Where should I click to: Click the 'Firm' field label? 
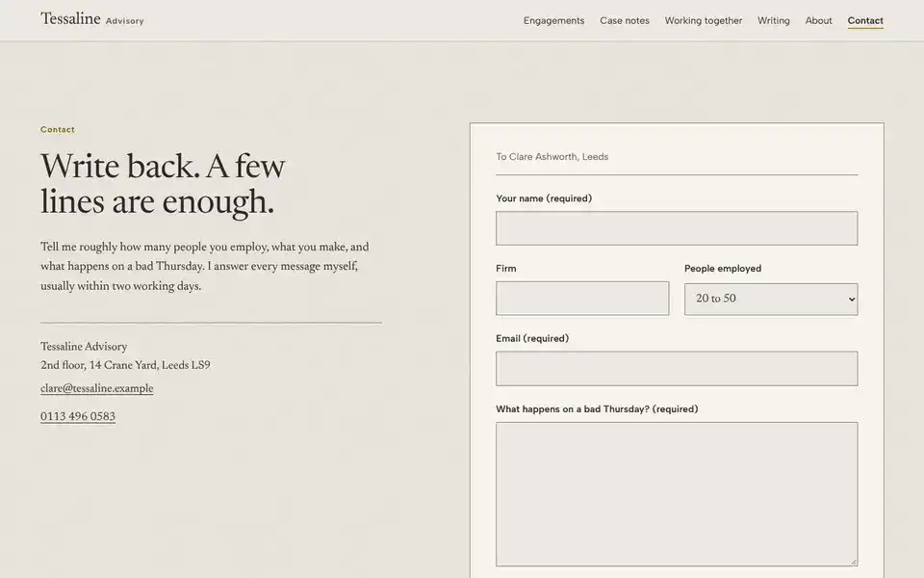[x=505, y=269]
